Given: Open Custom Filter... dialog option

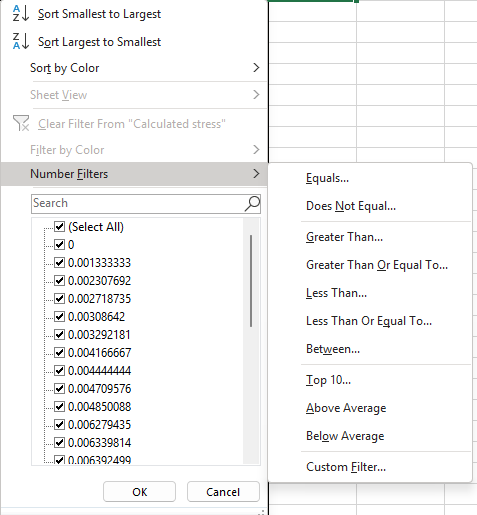Looking at the screenshot, I should (x=346, y=467).
